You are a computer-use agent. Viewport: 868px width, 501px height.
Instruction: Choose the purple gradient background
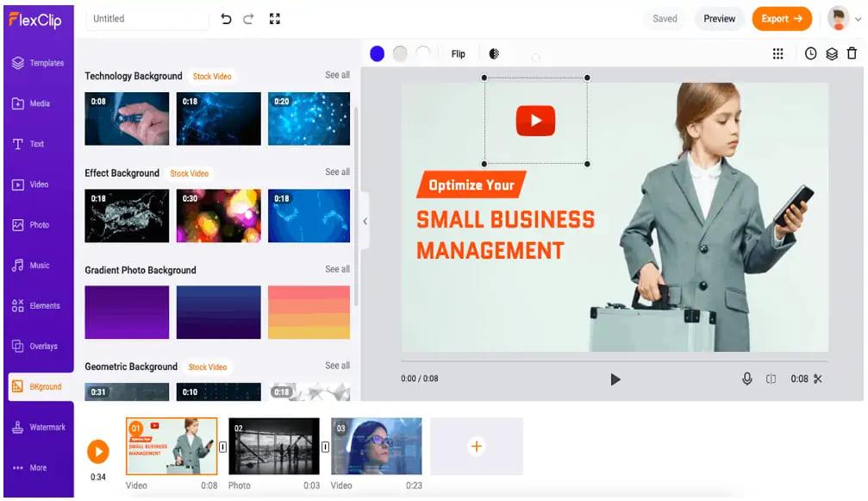click(127, 312)
